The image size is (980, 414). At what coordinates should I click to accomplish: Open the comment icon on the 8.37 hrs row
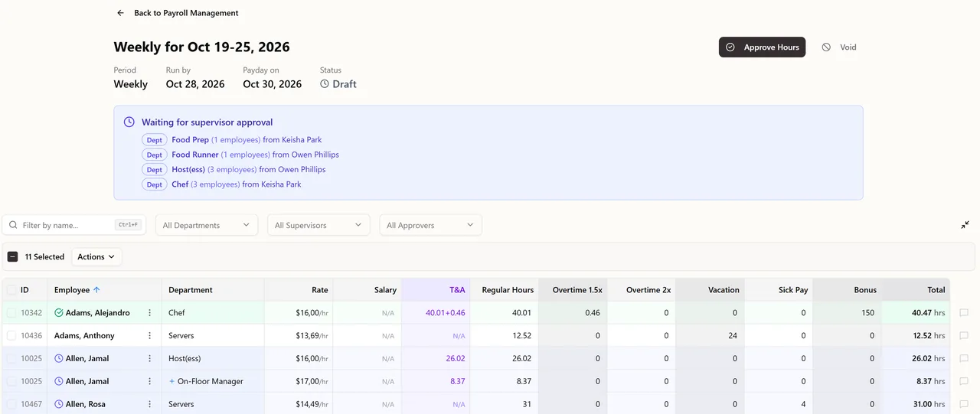pos(964,381)
